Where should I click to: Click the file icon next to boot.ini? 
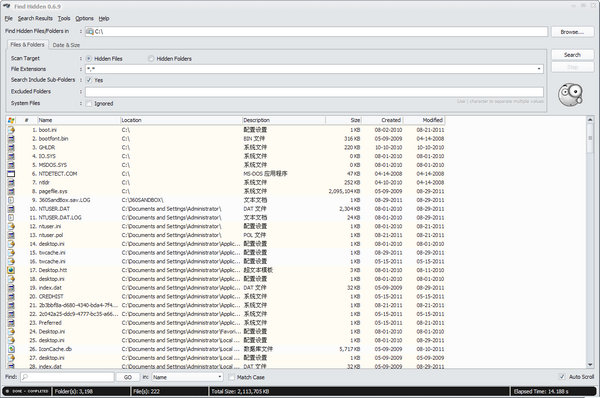pyautogui.click(x=11, y=130)
